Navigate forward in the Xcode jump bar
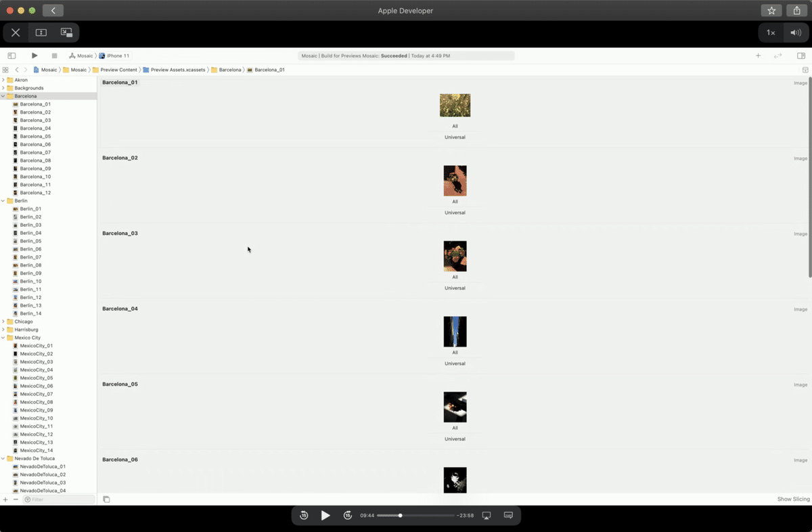This screenshot has height=532, width=812. [26, 70]
